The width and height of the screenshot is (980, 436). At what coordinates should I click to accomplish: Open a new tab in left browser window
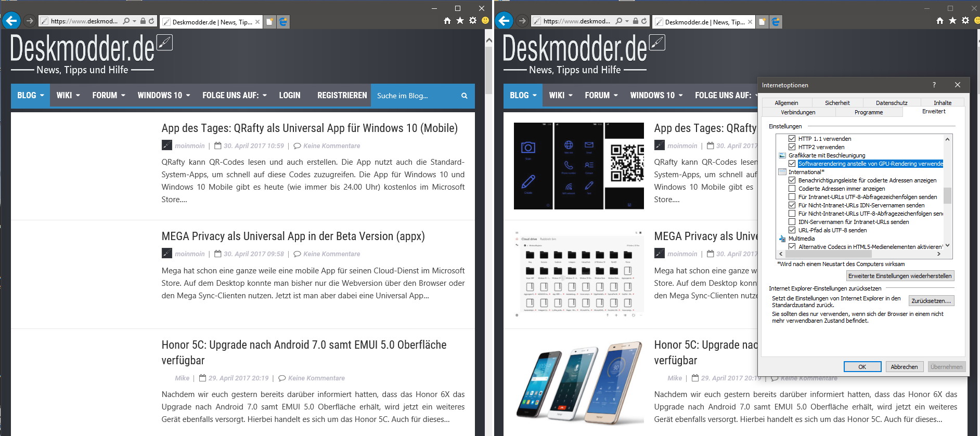click(269, 22)
